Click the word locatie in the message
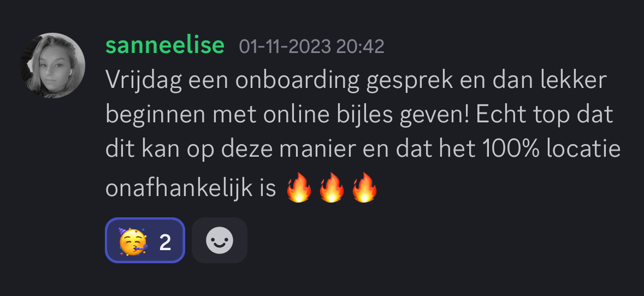 (x=583, y=150)
